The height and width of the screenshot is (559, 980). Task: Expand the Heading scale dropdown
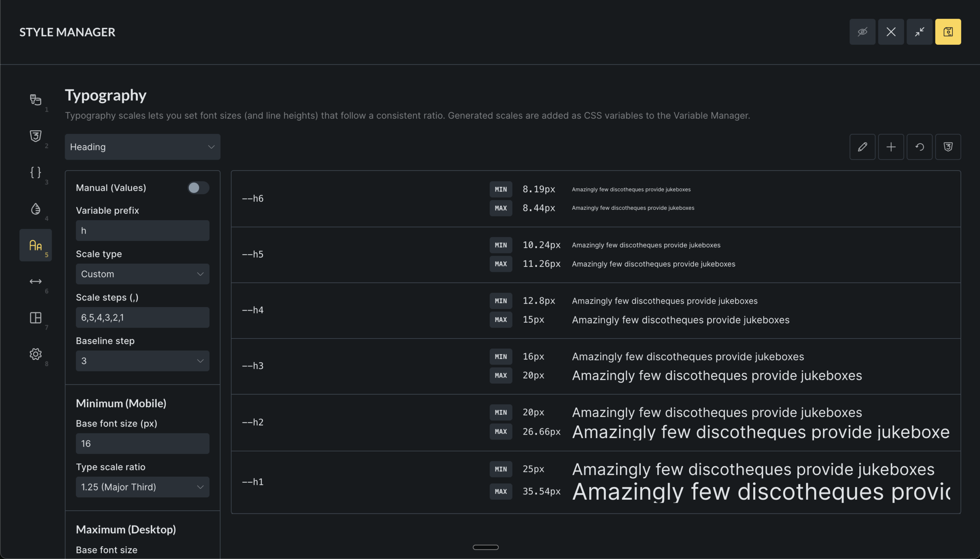coord(142,147)
